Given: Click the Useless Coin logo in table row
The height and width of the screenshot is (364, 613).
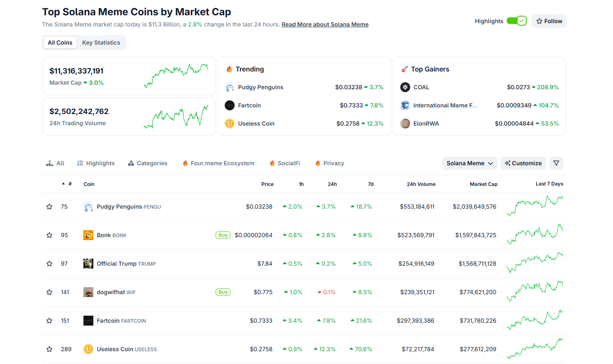Looking at the screenshot, I should click(88, 349).
